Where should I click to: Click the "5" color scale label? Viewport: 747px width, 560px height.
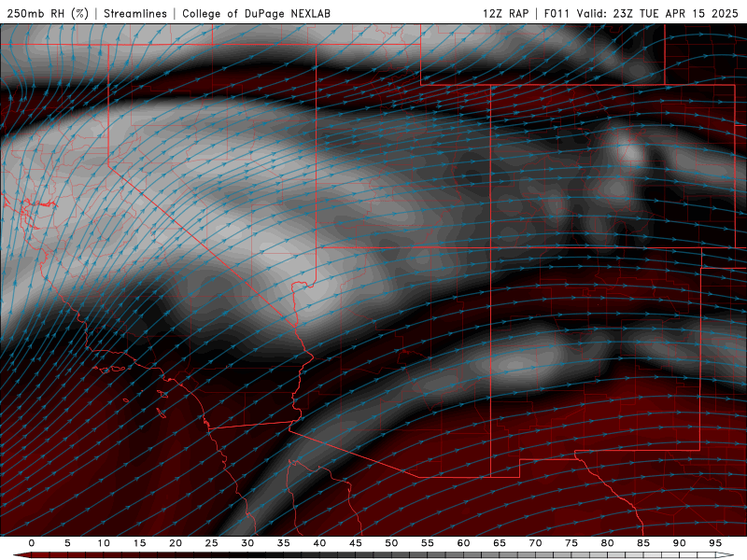click(x=67, y=543)
